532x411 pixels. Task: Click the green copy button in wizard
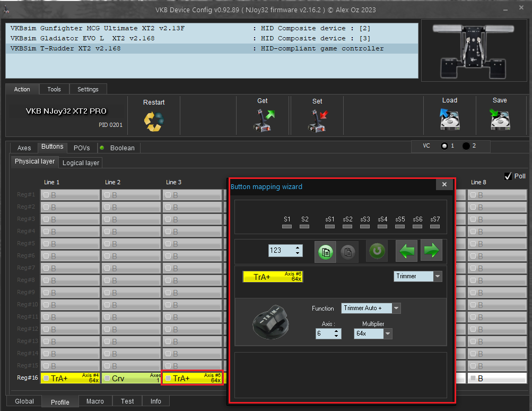click(x=325, y=251)
